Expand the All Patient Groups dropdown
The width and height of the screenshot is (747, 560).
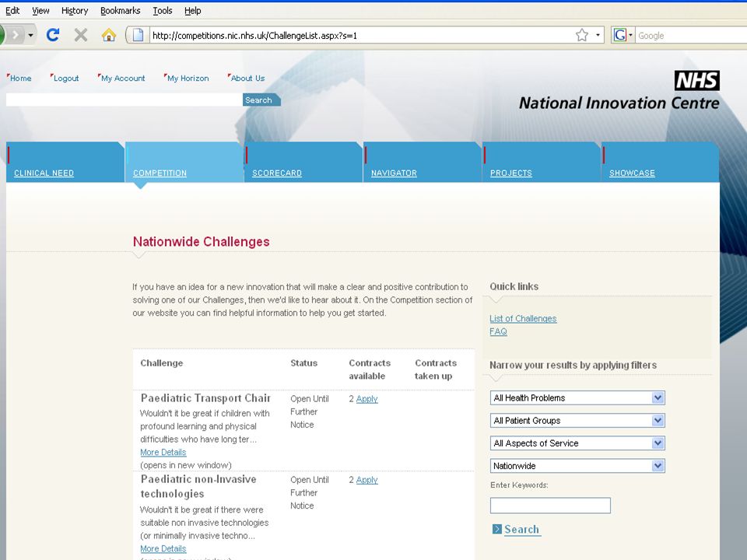[577, 421]
